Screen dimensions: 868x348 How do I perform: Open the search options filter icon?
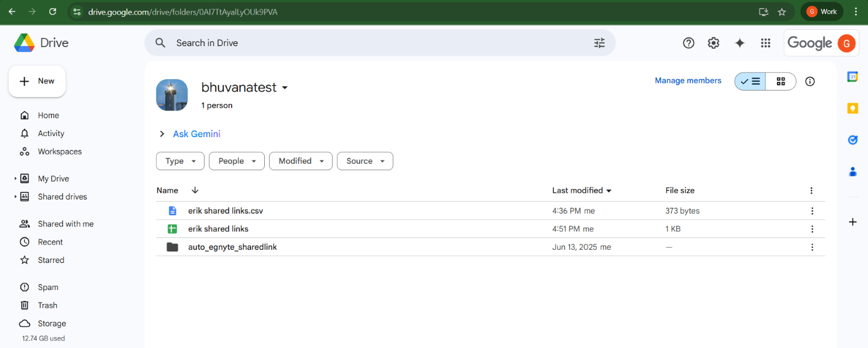tap(599, 43)
